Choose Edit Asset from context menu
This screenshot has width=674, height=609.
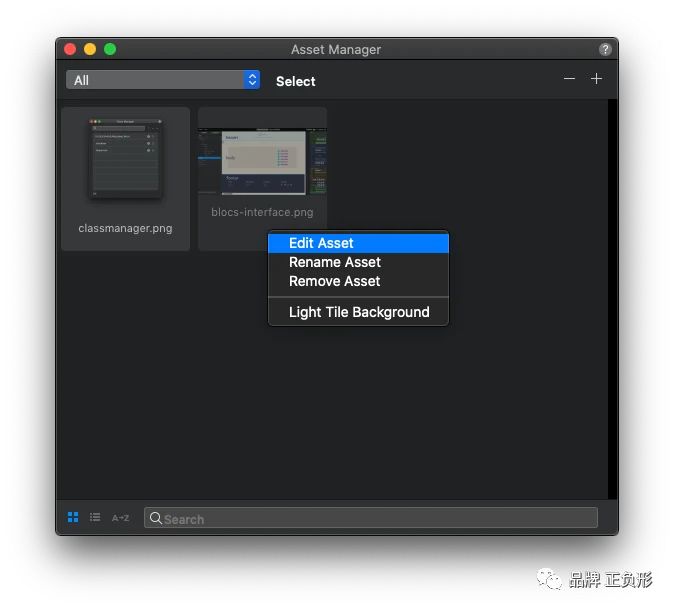tap(358, 243)
